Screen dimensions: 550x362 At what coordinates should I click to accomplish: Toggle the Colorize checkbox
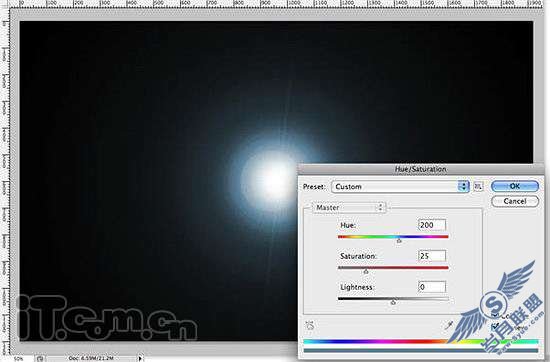(x=495, y=315)
